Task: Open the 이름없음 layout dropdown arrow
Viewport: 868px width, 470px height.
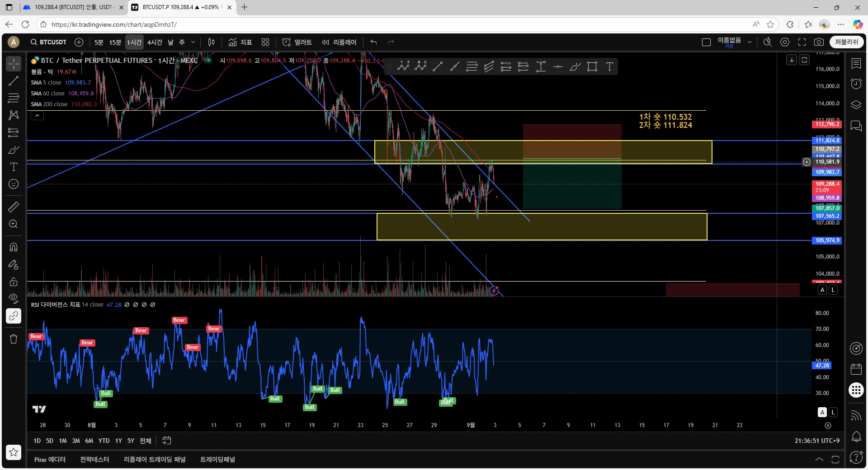Action: click(750, 42)
